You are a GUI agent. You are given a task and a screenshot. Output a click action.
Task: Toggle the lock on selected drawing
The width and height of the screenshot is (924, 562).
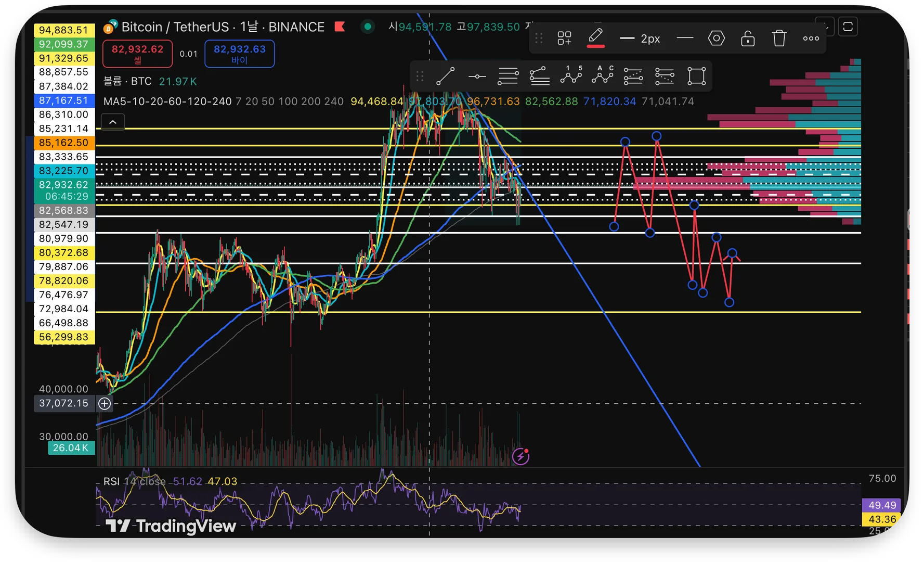coord(748,38)
